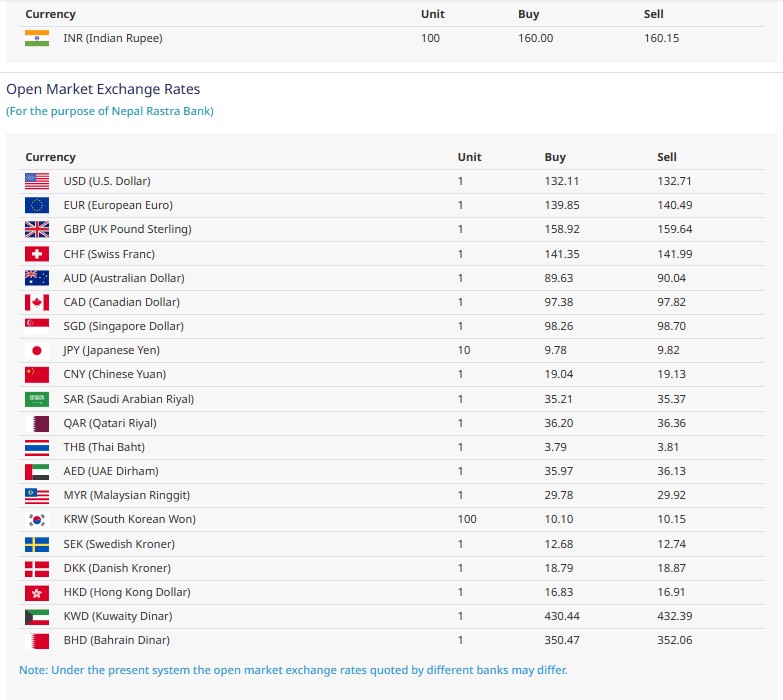Click the European Union flag icon
The image size is (783, 700).
coord(36,205)
